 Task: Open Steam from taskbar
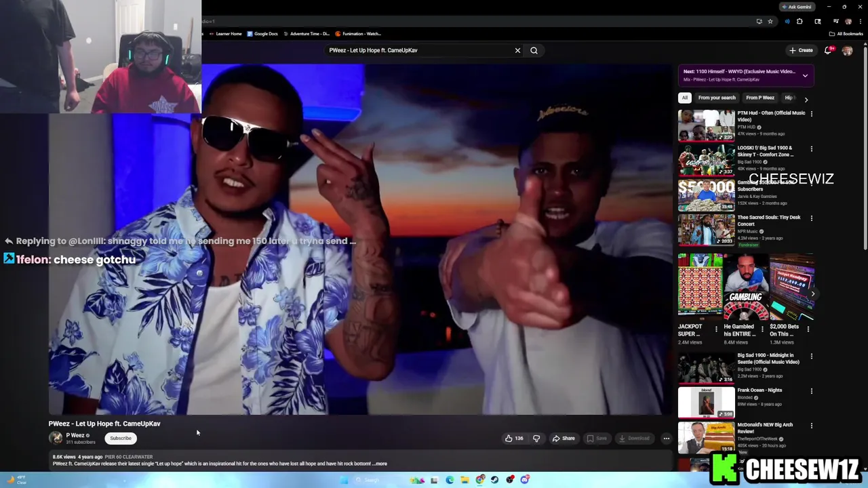[495, 480]
